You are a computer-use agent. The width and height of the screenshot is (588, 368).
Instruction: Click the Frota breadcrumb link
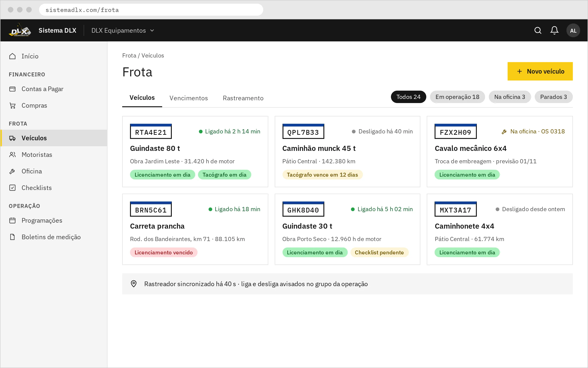point(129,55)
